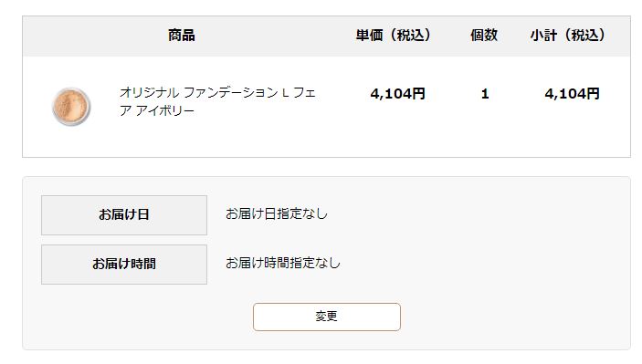Click 税込 in the subtotal header
This screenshot has height=364, width=642.
click(584, 36)
